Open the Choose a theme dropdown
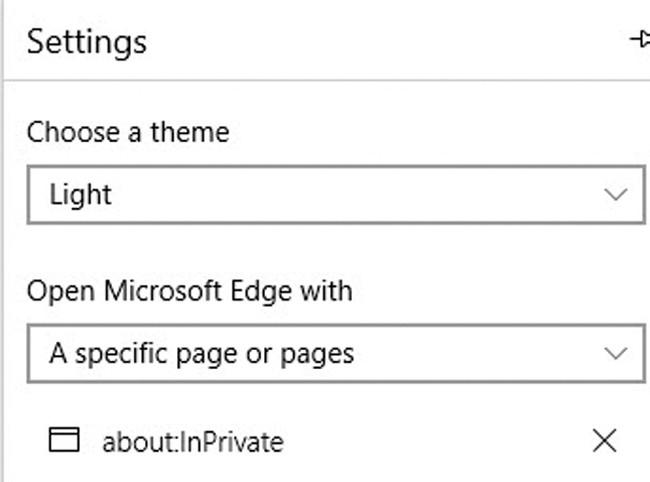 tap(336, 195)
